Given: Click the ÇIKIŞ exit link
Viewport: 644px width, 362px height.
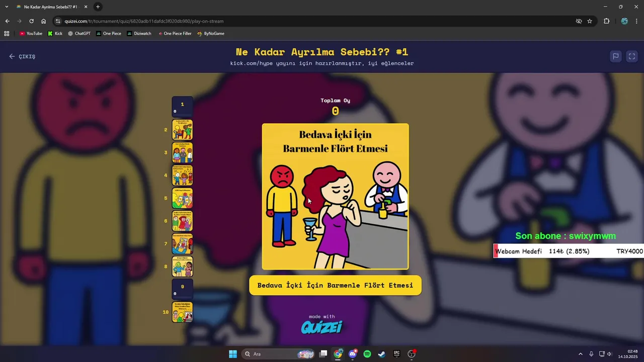Looking at the screenshot, I should [x=22, y=56].
